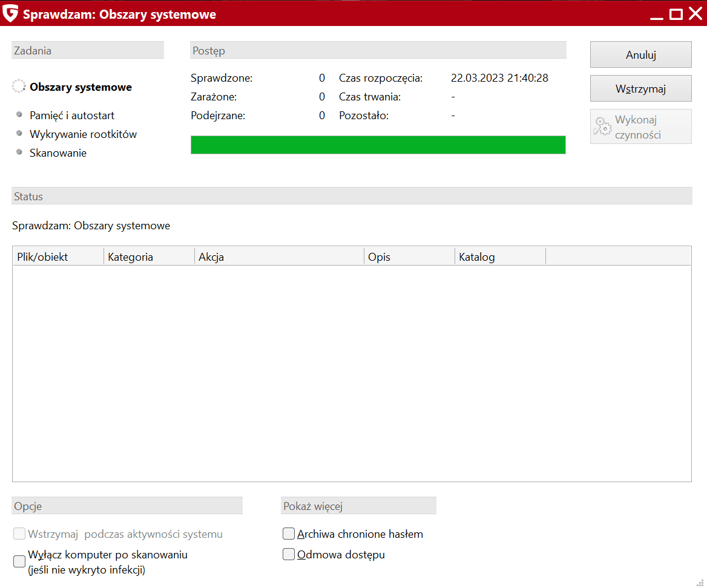Toggle Wstrzymaj podczas aktywności systemu checkbox
707x588 pixels.
point(19,534)
